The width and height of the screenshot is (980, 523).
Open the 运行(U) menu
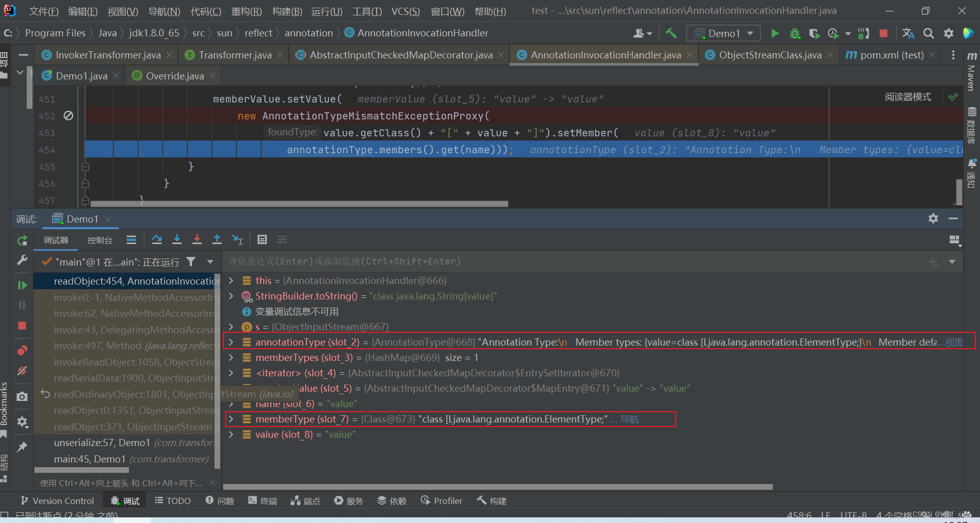coord(327,11)
